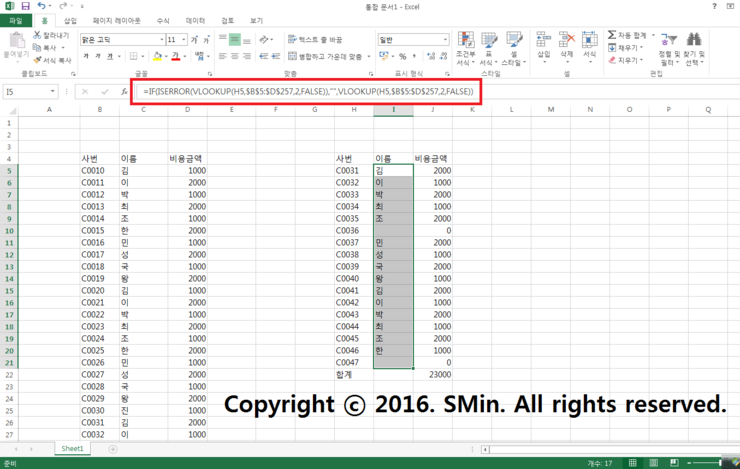Expand the text orientation dropdown
Viewport: 740px width, 469px height.
[272, 40]
